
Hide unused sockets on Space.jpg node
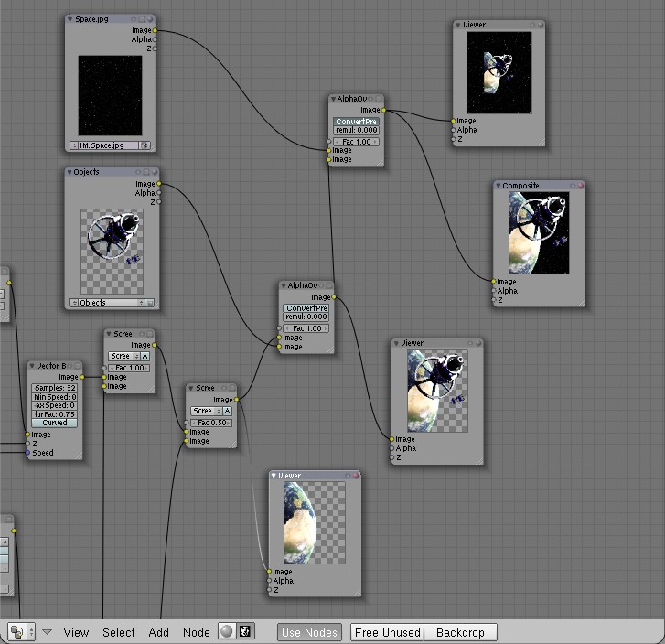(x=134, y=19)
